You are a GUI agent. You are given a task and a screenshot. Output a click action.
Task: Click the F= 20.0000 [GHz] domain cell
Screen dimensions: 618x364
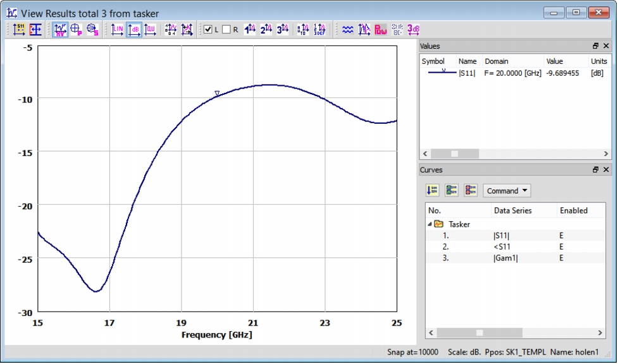coord(513,73)
